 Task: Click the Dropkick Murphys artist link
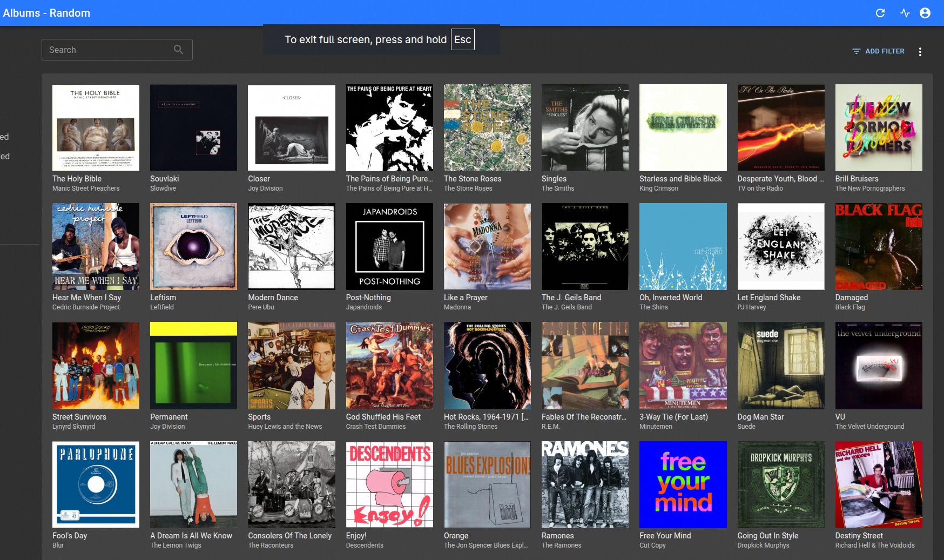763,545
